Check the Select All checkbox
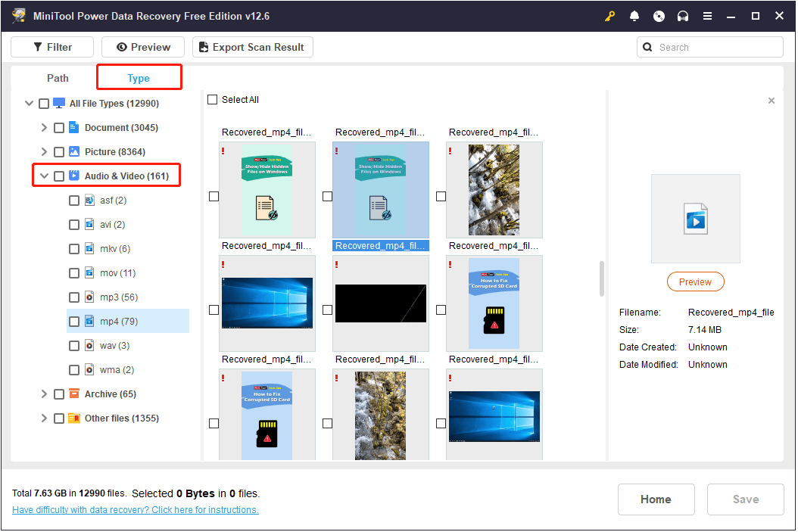The height and width of the screenshot is (532, 798). click(213, 100)
